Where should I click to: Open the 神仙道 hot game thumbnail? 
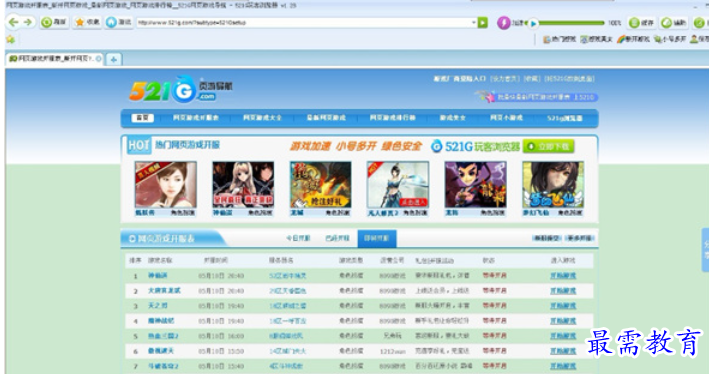(243, 185)
